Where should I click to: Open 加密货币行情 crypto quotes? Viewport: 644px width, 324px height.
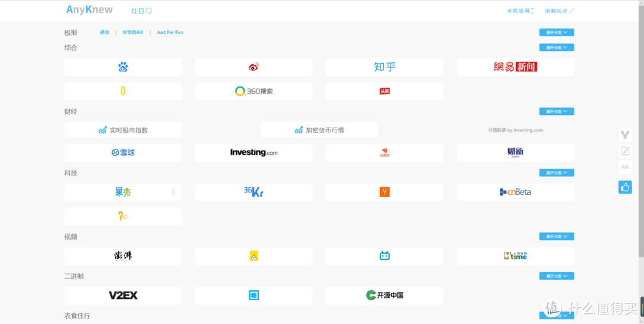tap(319, 130)
